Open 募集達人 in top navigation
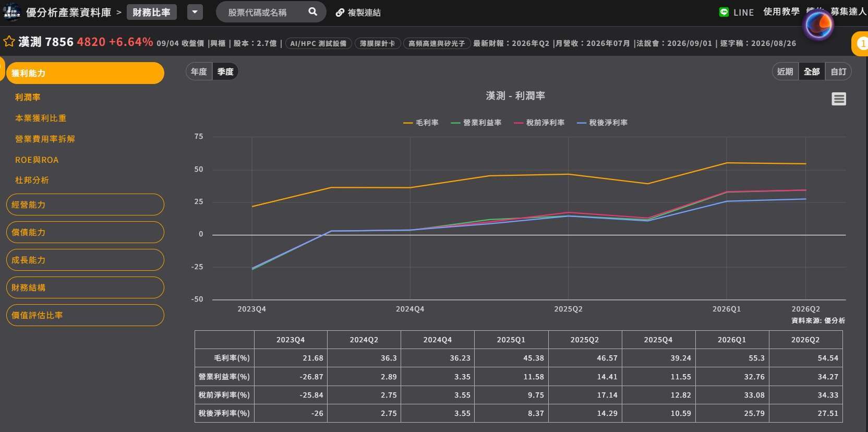868x432 pixels. 848,11
